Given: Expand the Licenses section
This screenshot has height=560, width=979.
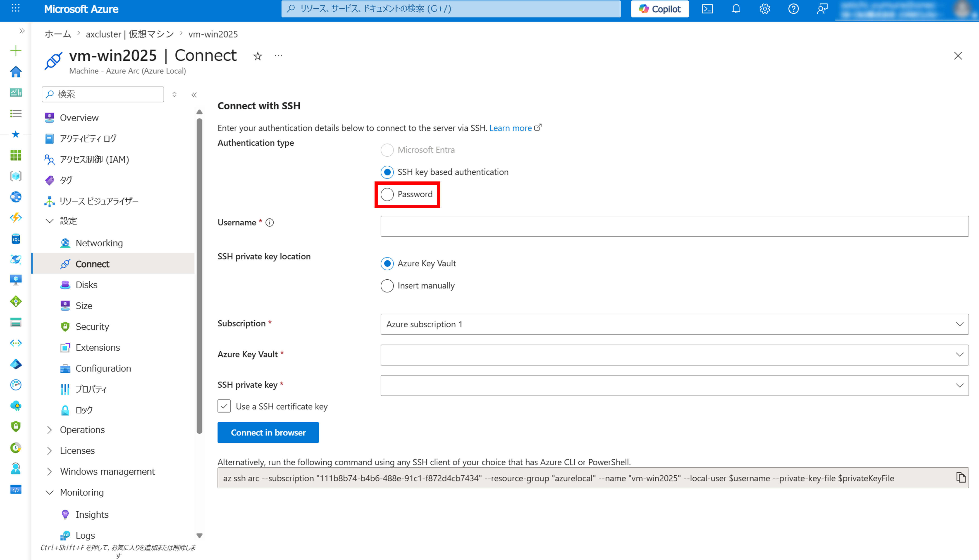Looking at the screenshot, I should [50, 450].
